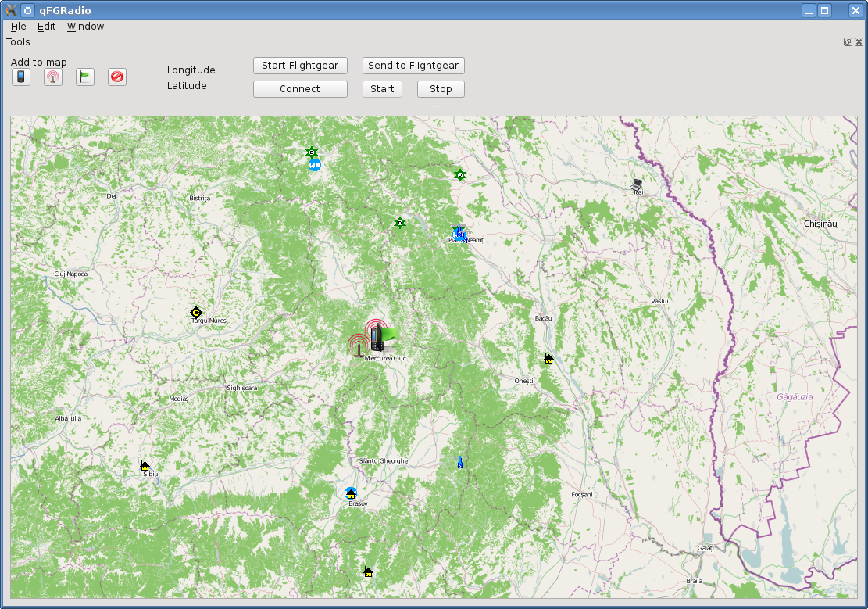Click the Stop button
This screenshot has height=609, width=868.
pos(441,88)
